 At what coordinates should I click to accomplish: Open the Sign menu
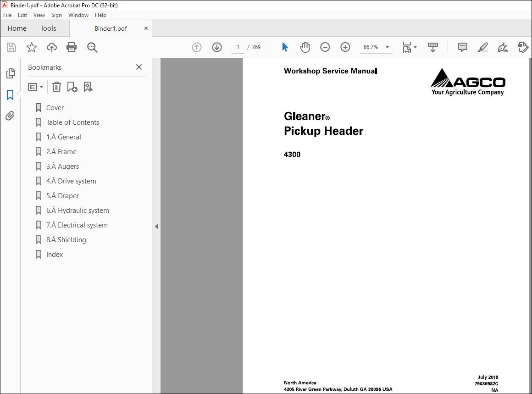coord(56,15)
